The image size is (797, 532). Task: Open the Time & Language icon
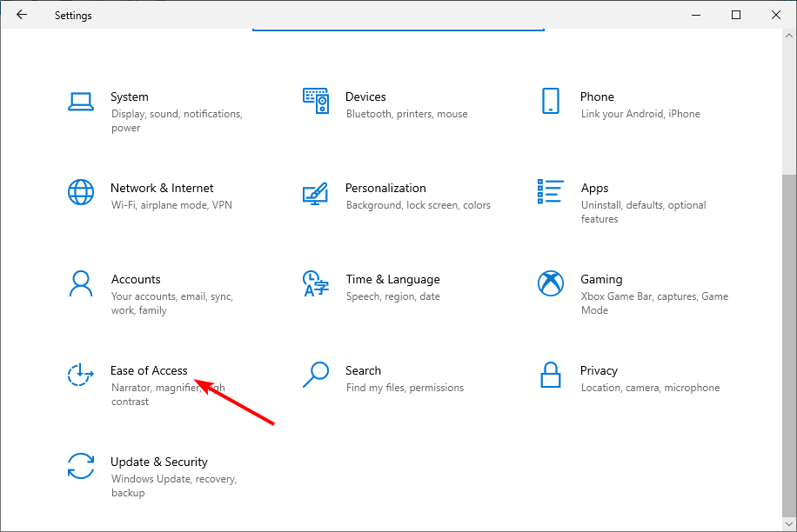(315, 283)
